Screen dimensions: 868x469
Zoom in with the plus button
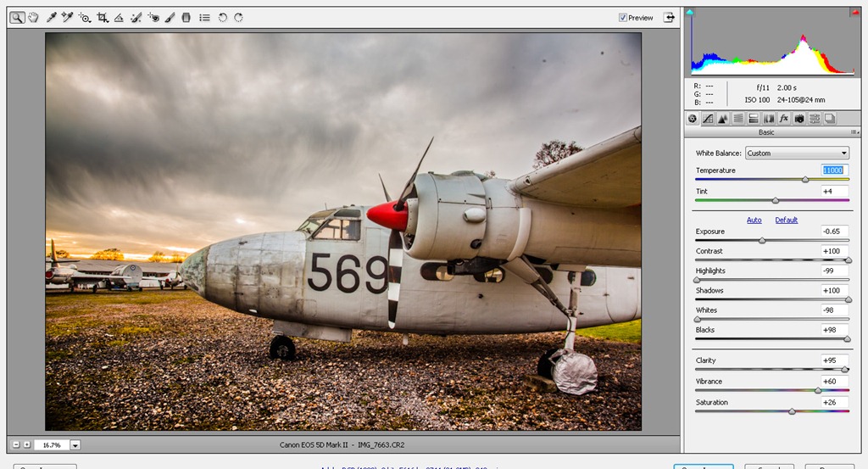point(26,444)
